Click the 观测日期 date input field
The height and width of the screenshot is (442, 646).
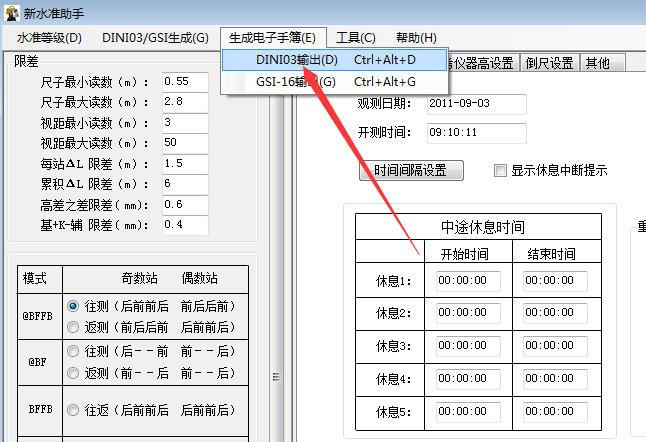tap(475, 104)
